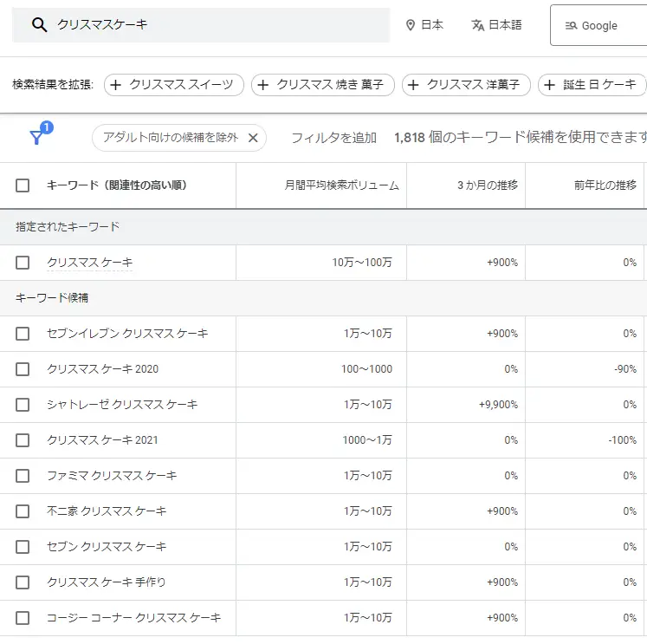Click into the keyword search field クリスマスケーキ
The width and height of the screenshot is (647, 644).
coord(201,25)
